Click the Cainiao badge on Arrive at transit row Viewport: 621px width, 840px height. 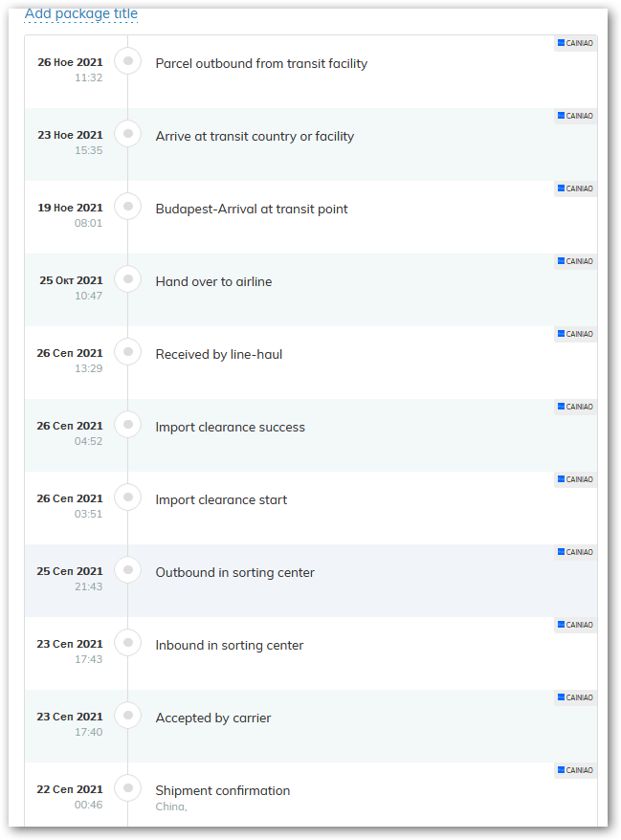575,116
